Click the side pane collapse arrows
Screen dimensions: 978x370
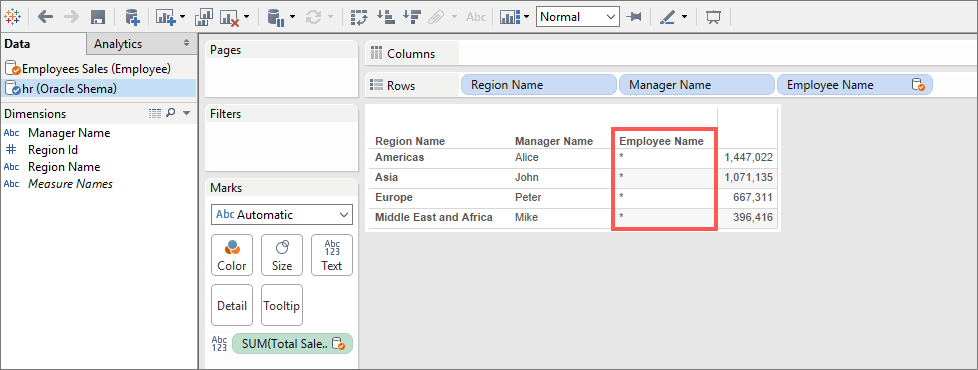[x=186, y=43]
